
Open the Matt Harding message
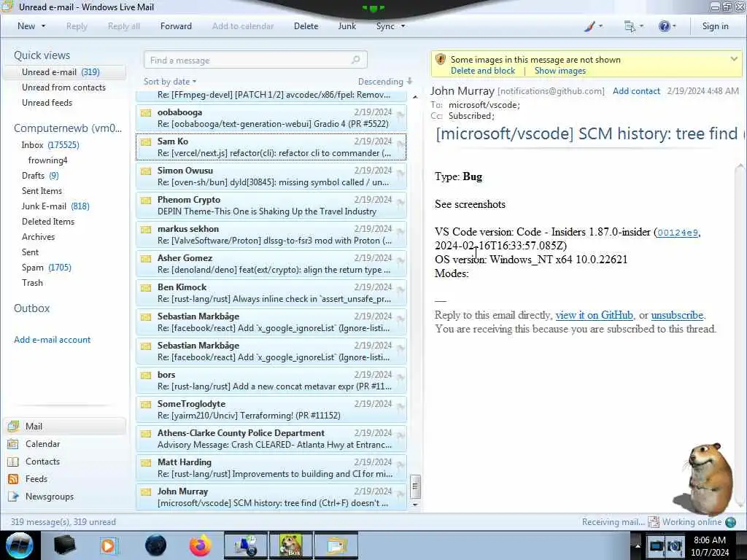pyautogui.click(x=271, y=467)
